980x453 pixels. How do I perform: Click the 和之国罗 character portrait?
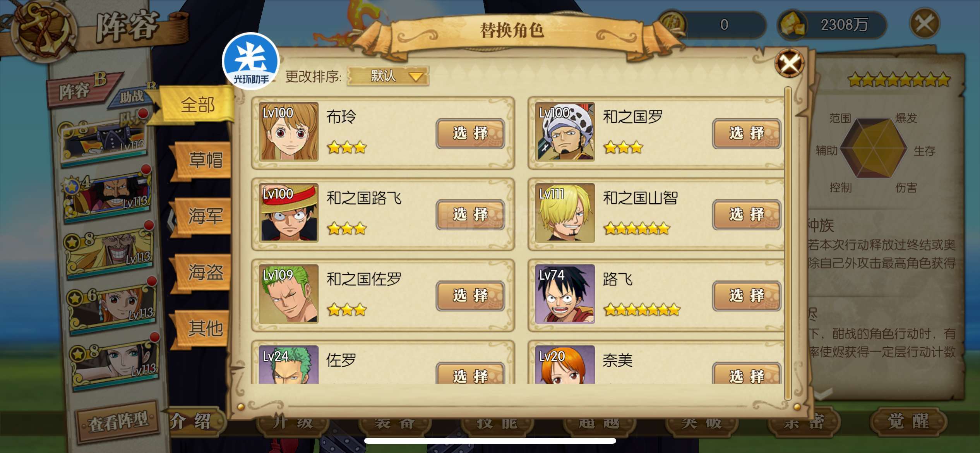coord(565,132)
